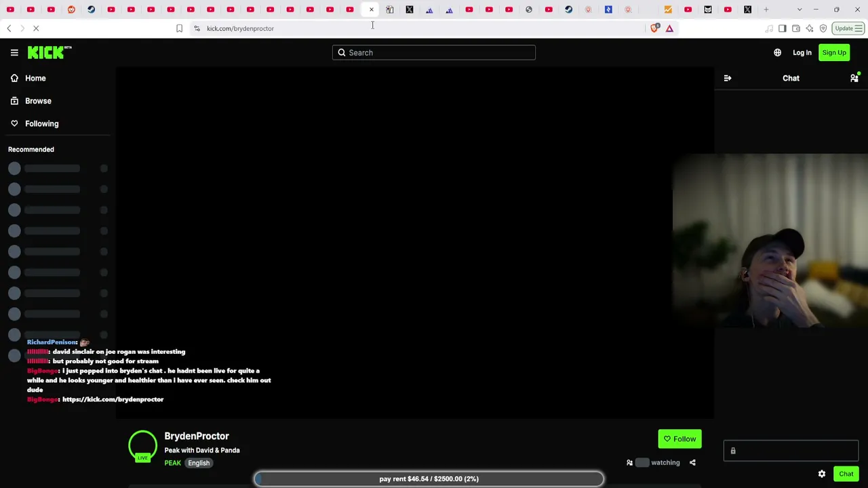Click the browser back arrow
This screenshot has width=868, height=488.
9,28
